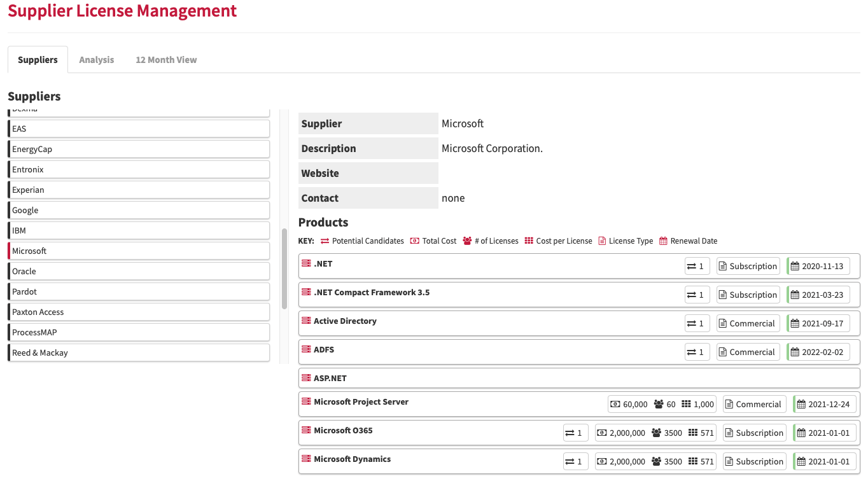
Task: Open the 12 Month View tab
Action: [x=166, y=60]
